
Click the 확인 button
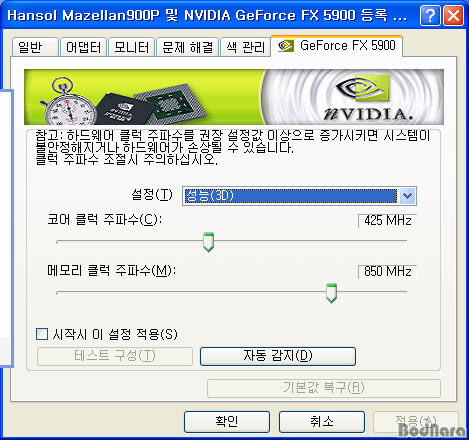click(x=227, y=421)
